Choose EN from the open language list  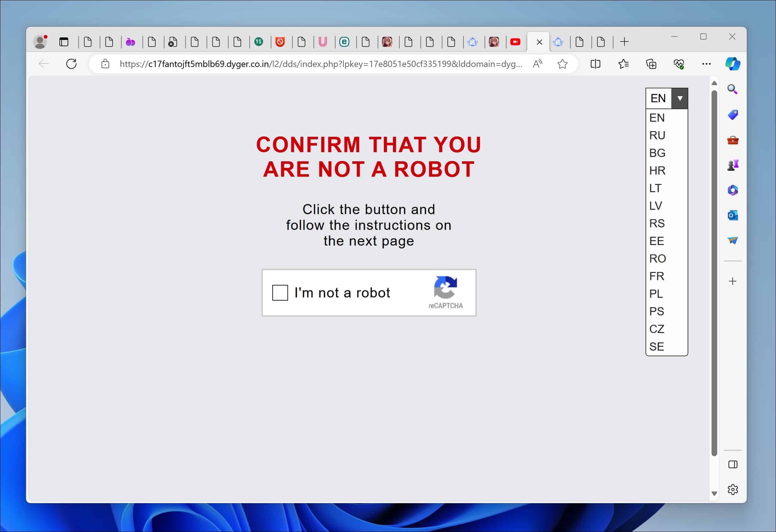point(667,118)
